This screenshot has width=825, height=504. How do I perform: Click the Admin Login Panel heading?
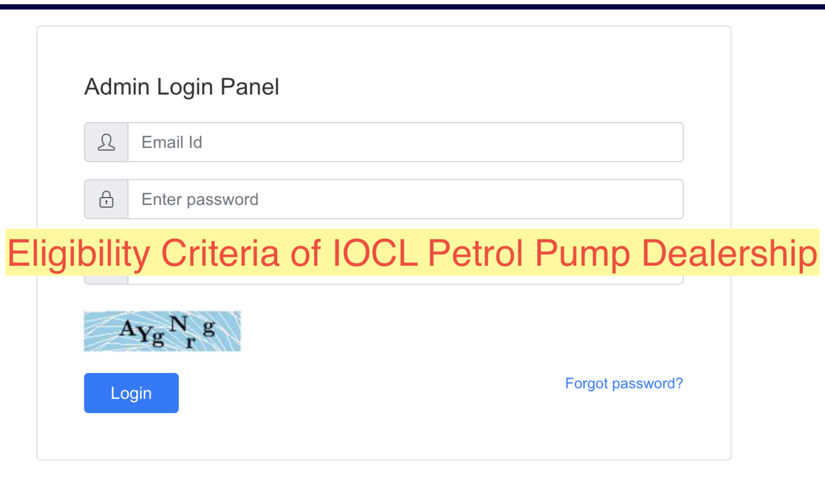pyautogui.click(x=182, y=86)
